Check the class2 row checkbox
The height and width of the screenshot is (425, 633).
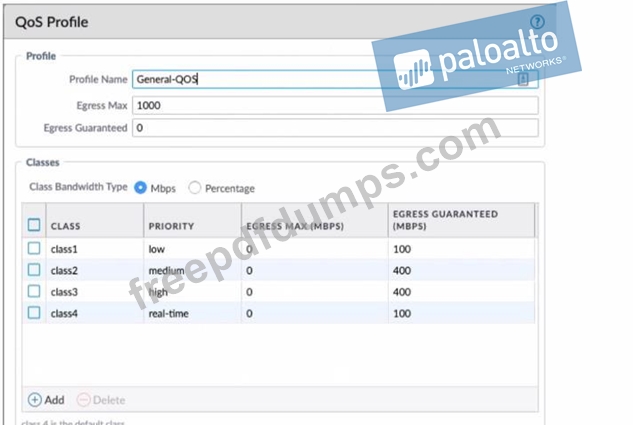[x=35, y=270]
